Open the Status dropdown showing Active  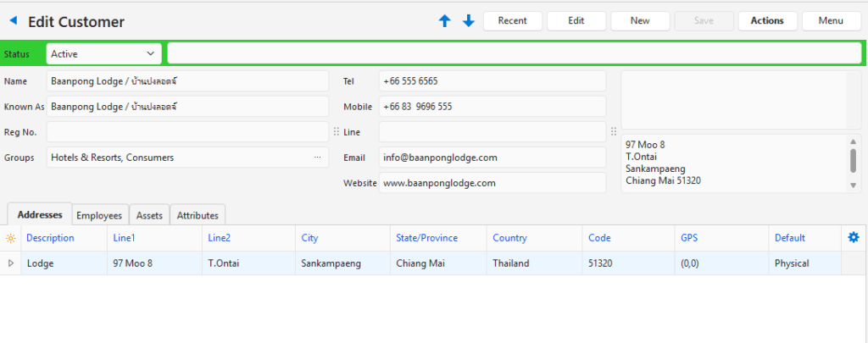tap(103, 53)
